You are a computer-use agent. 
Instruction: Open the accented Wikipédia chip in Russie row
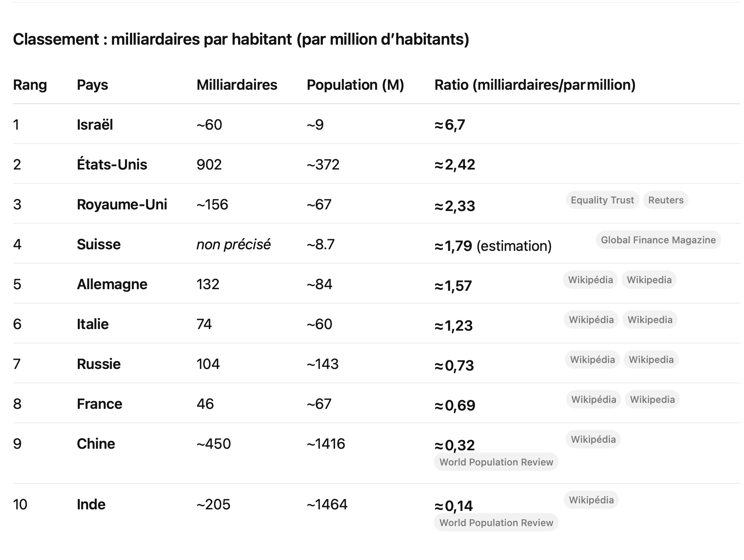click(x=592, y=360)
